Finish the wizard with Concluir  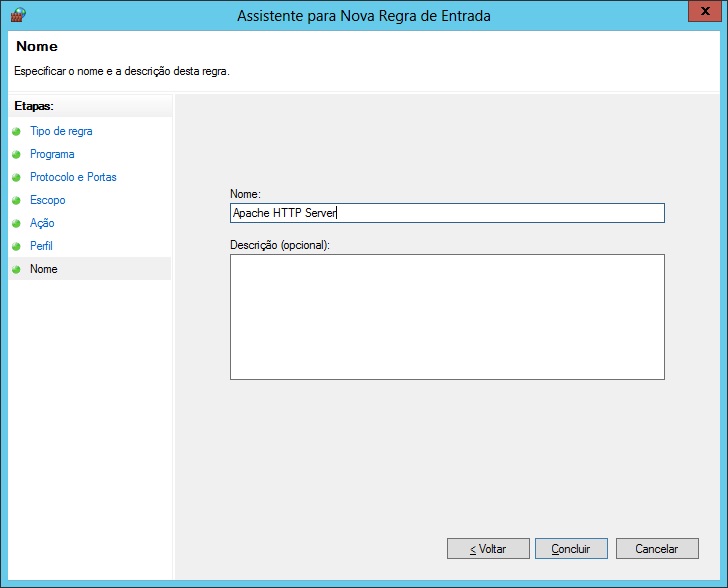571,549
